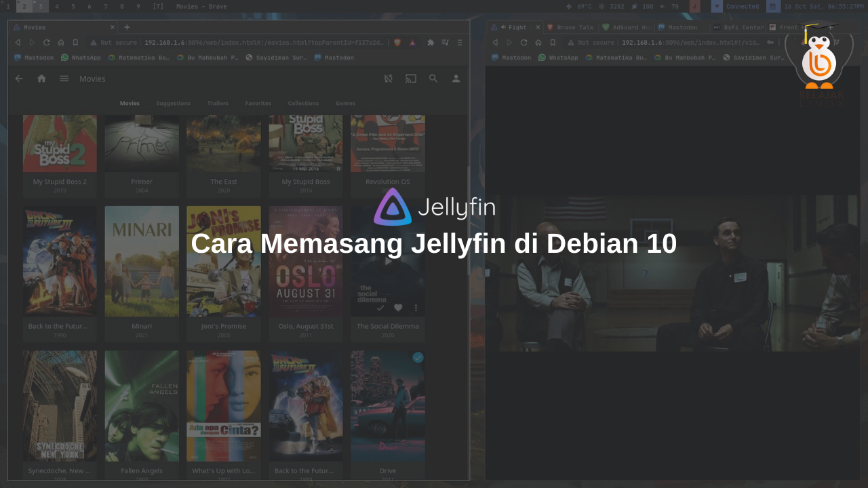
Task: Bookmark this page in Movies window
Action: pos(75,42)
